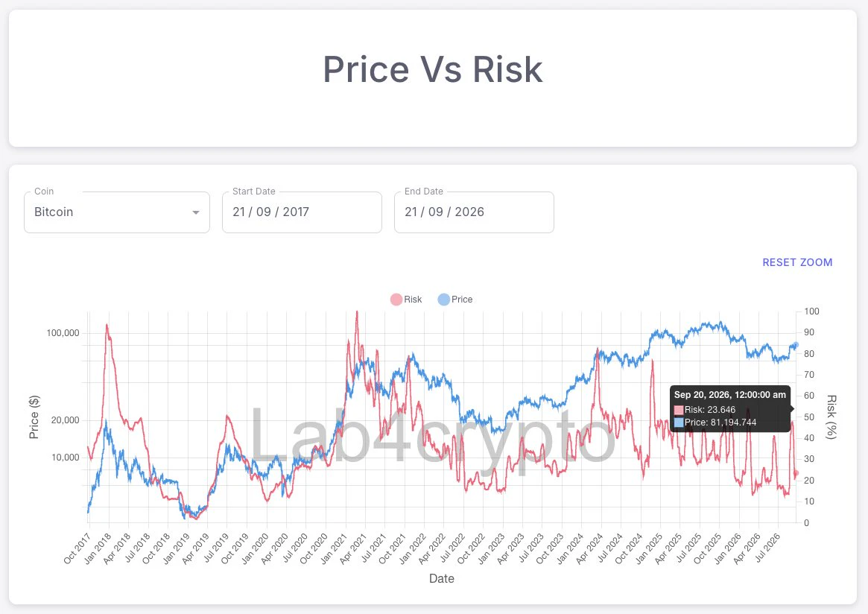868x614 pixels.
Task: Click the Risk (%) axis title
Action: coord(831,417)
